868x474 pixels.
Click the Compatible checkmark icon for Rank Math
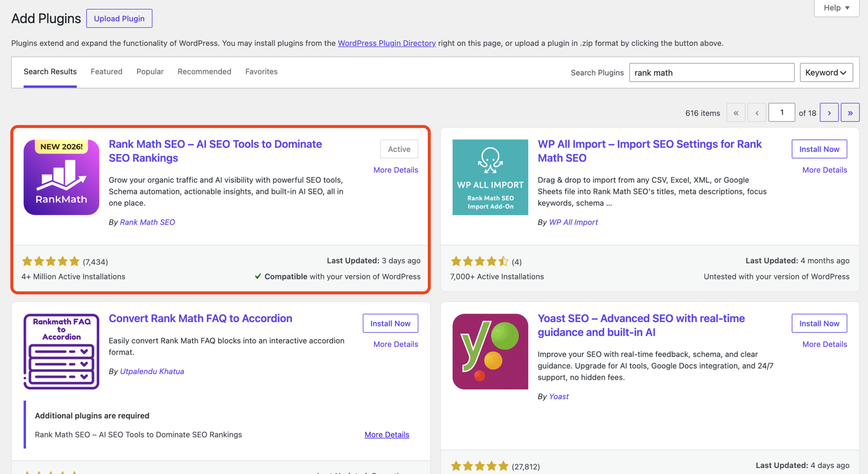(258, 276)
